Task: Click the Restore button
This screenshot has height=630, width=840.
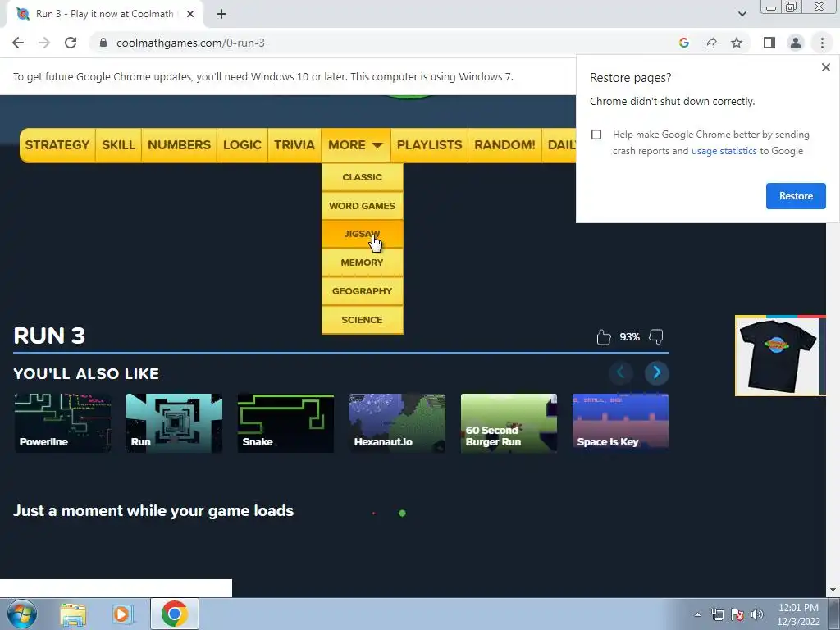Action: pos(796,196)
